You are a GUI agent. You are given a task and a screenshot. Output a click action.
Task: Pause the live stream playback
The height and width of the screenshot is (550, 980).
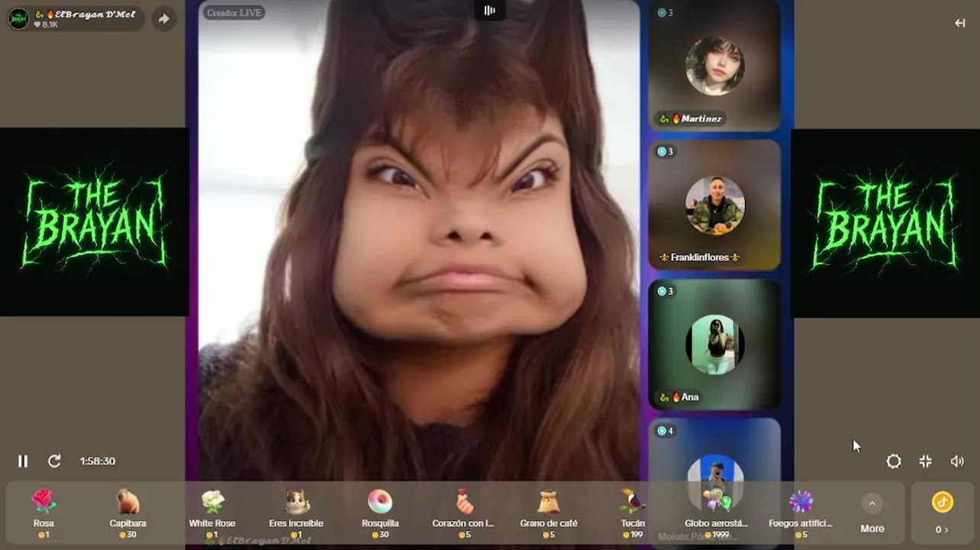tap(23, 461)
